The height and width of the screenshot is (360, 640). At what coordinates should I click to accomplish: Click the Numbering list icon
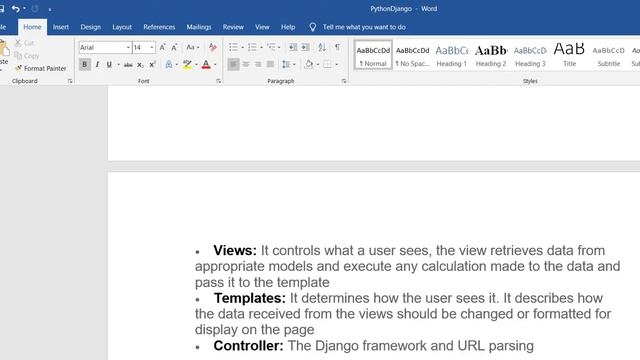click(252, 47)
